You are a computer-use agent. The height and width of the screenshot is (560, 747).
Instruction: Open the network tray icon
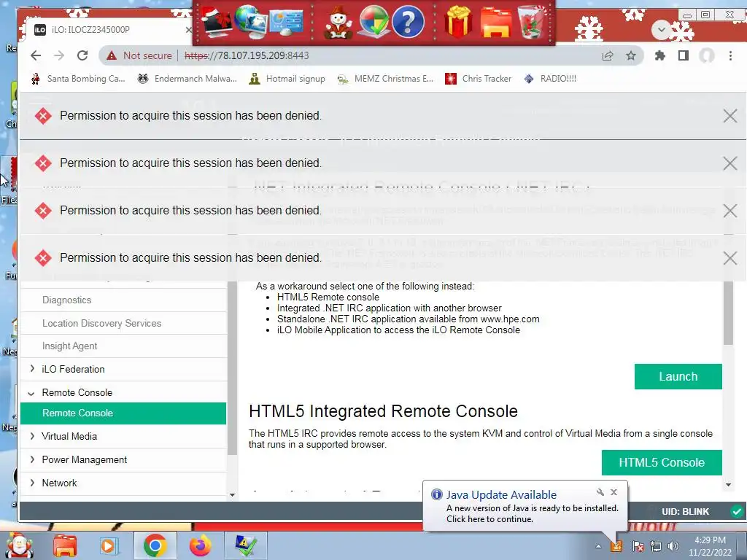click(656, 546)
